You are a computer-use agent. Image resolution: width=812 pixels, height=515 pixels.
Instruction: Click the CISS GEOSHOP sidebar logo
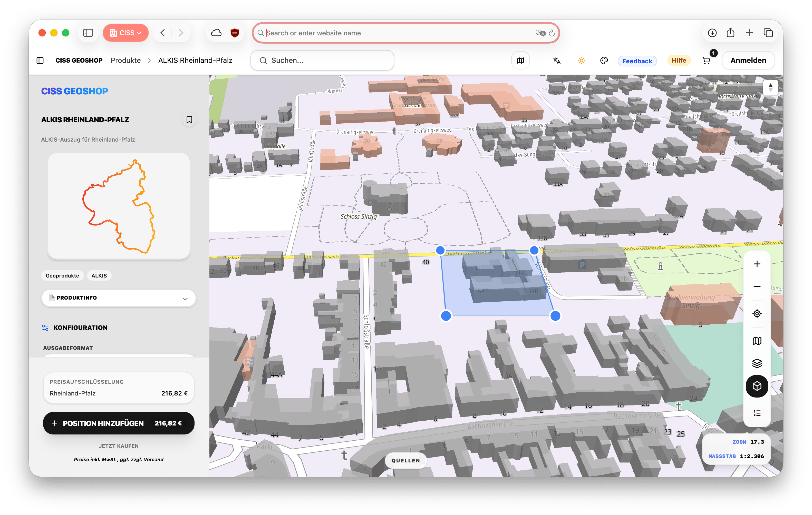pyautogui.click(x=74, y=91)
